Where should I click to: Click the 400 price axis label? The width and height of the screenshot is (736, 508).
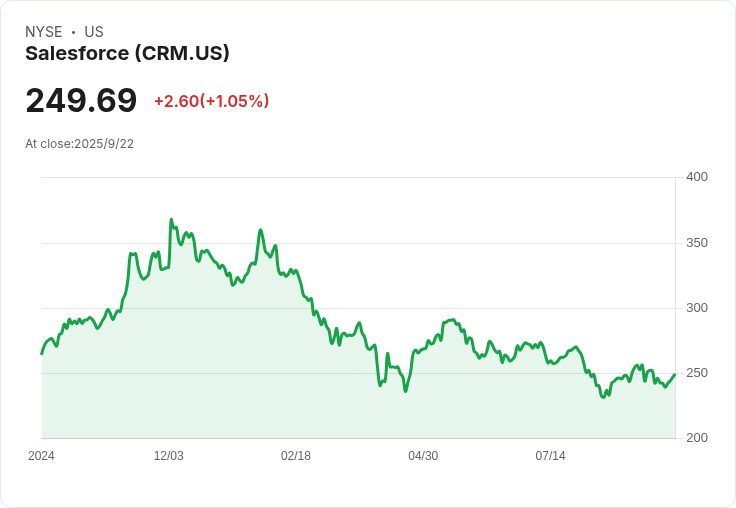(697, 177)
